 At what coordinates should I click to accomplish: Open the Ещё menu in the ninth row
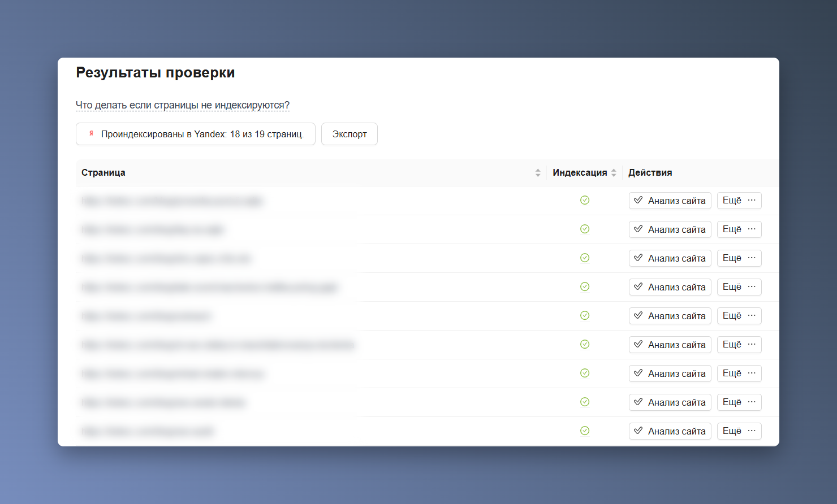coord(739,431)
